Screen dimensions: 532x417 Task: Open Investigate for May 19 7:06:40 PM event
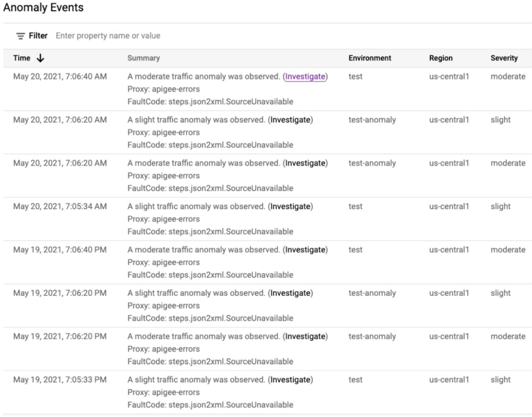click(x=305, y=250)
